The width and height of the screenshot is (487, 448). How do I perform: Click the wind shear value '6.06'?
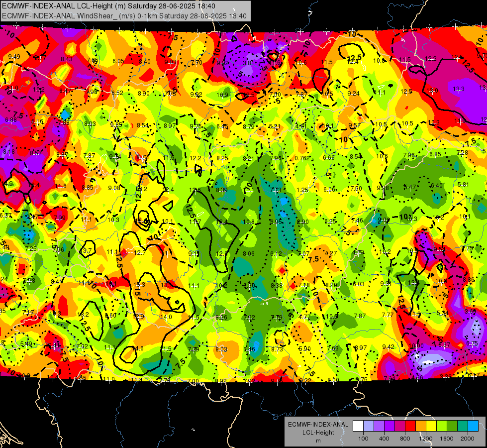[329, 190]
